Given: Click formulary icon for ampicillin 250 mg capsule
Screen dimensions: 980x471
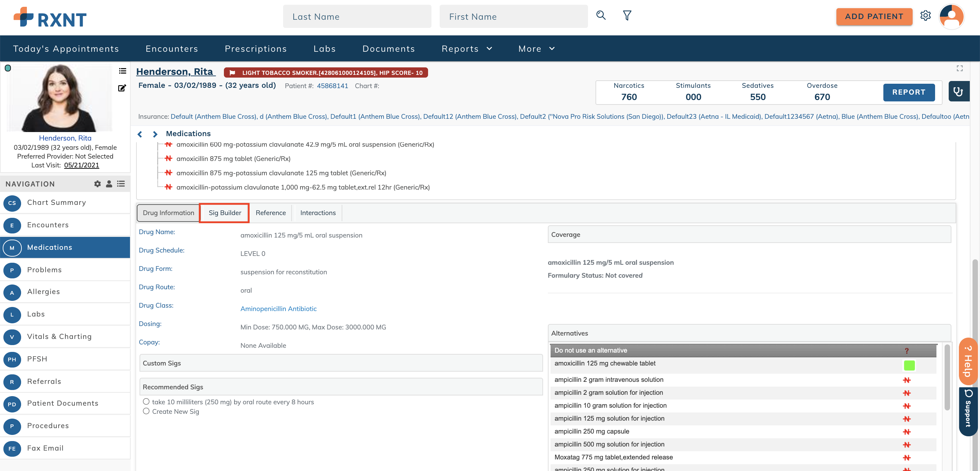Looking at the screenshot, I should coord(906,432).
